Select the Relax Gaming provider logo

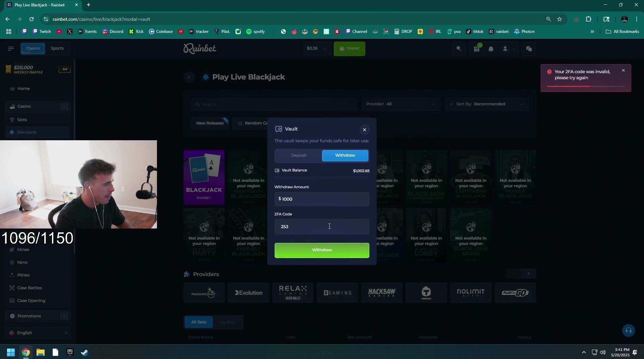(x=293, y=293)
